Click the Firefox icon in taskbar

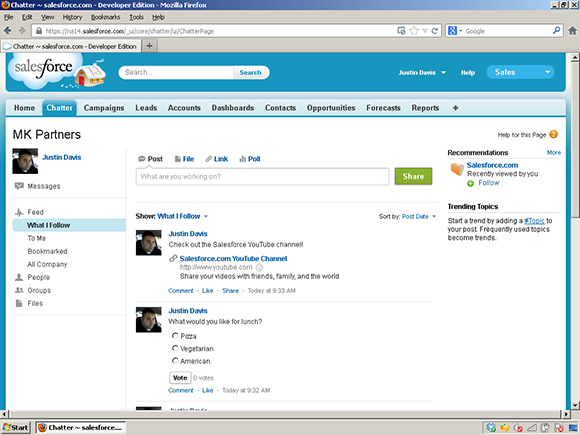(x=43, y=427)
